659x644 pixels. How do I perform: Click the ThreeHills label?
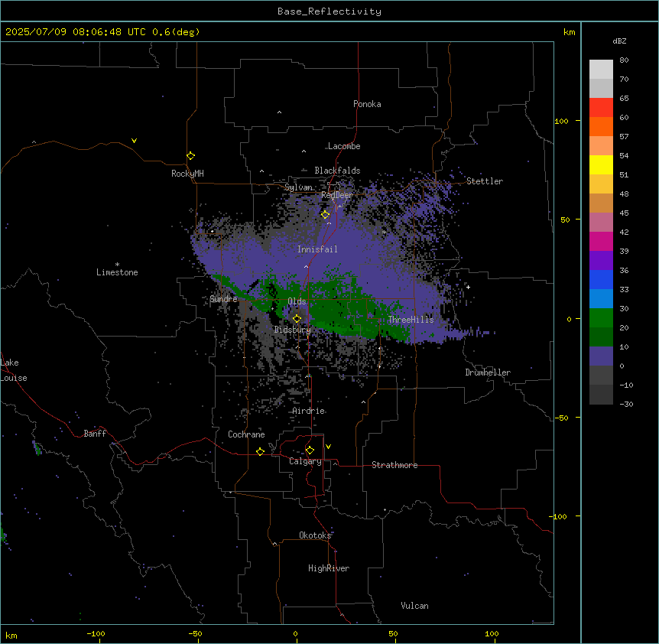(411, 320)
